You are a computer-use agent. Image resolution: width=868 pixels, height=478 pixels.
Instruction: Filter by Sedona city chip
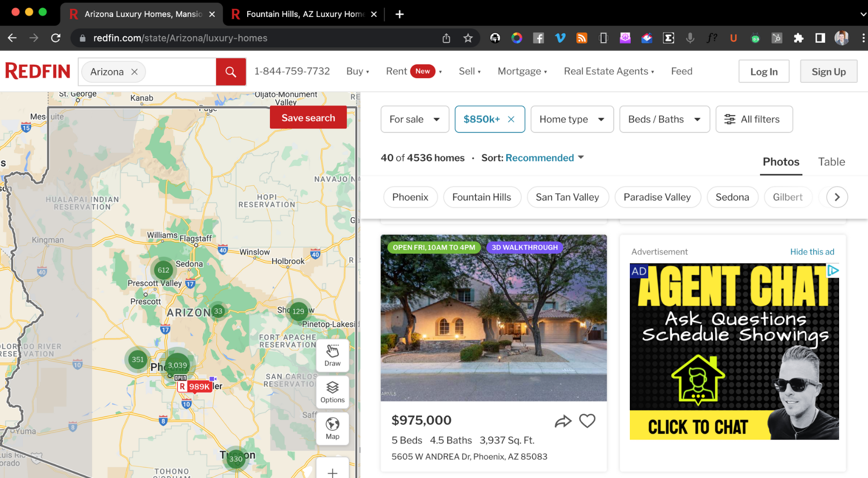click(732, 197)
